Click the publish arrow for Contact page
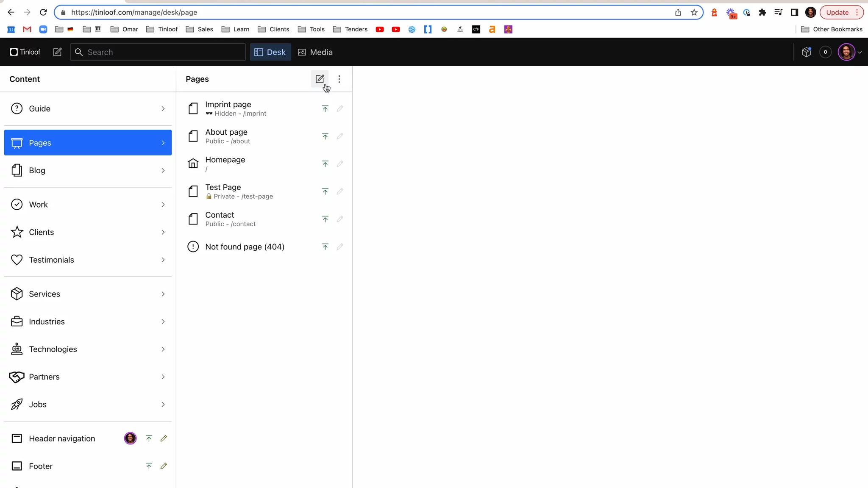 pyautogui.click(x=325, y=219)
